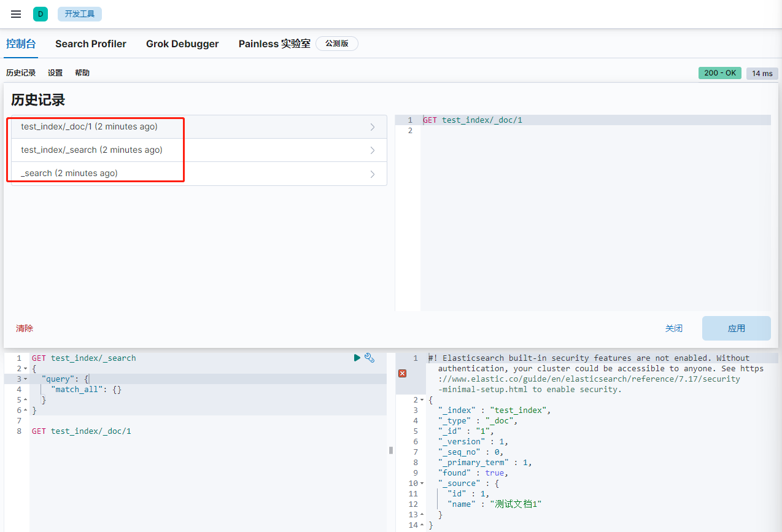Click the red error marker in response gutter
The height and width of the screenshot is (532, 782).
point(402,373)
